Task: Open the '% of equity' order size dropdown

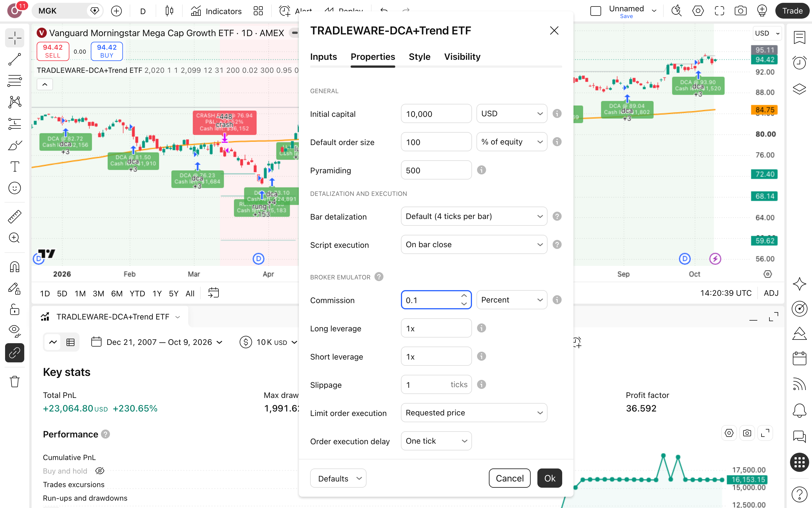Action: click(x=512, y=142)
